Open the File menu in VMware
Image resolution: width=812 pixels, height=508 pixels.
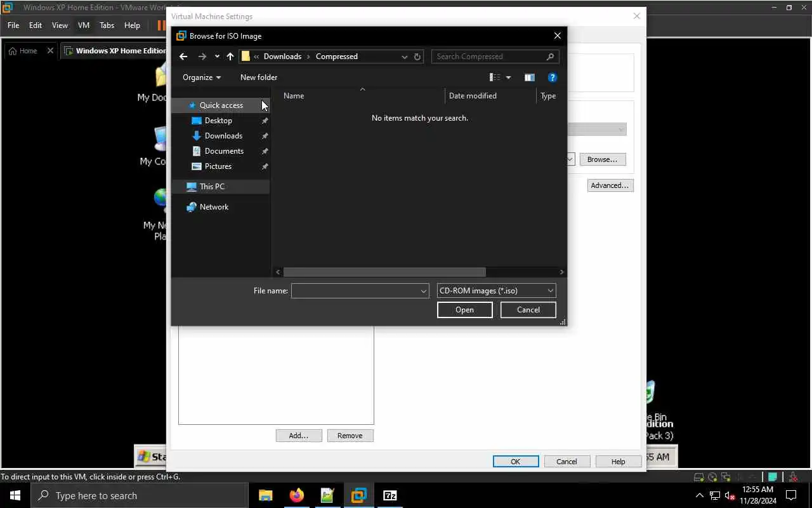coord(13,25)
